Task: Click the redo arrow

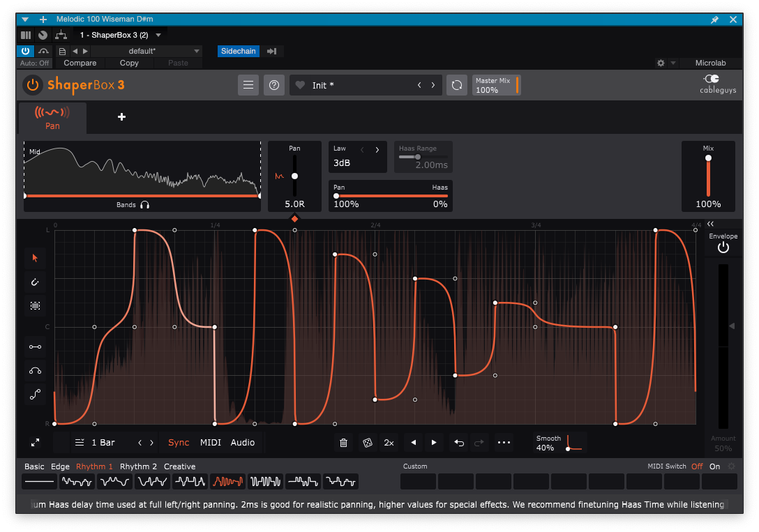Action: [479, 443]
